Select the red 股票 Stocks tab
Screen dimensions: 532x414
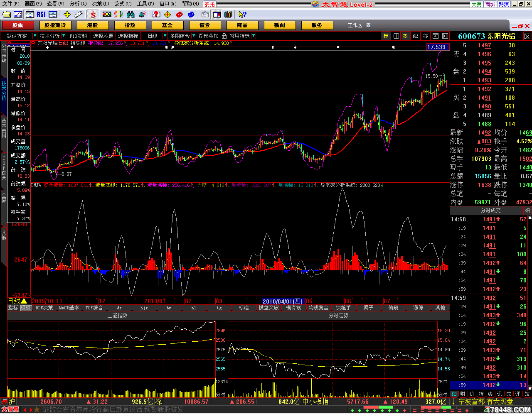coord(18,25)
